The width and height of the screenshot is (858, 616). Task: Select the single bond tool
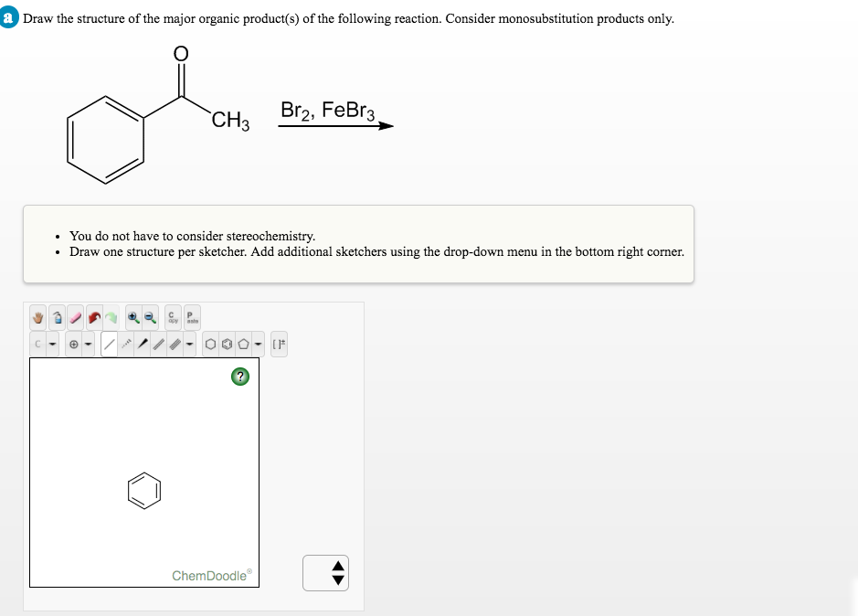110,344
